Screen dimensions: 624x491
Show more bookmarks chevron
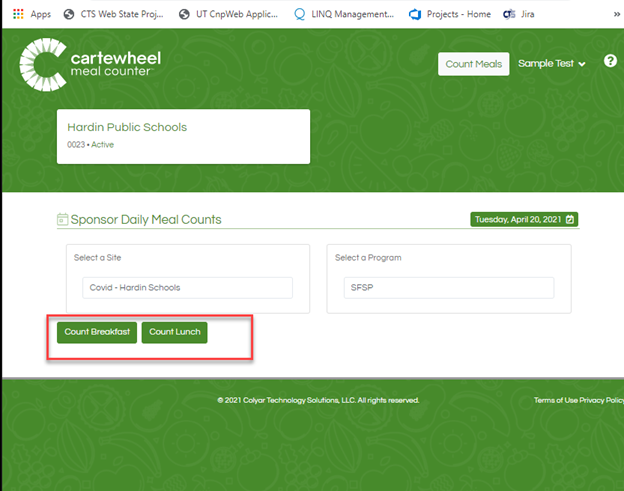click(616, 14)
